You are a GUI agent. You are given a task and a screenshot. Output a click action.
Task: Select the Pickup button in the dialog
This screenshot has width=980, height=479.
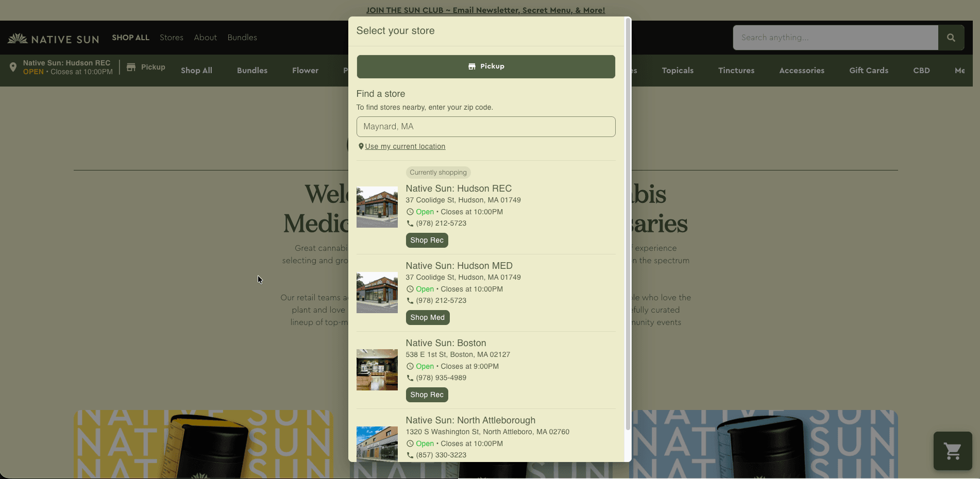[x=486, y=66]
